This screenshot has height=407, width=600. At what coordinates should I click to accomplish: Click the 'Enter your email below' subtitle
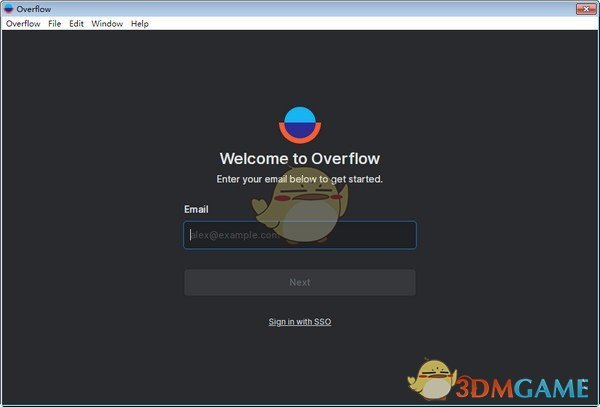click(x=299, y=179)
